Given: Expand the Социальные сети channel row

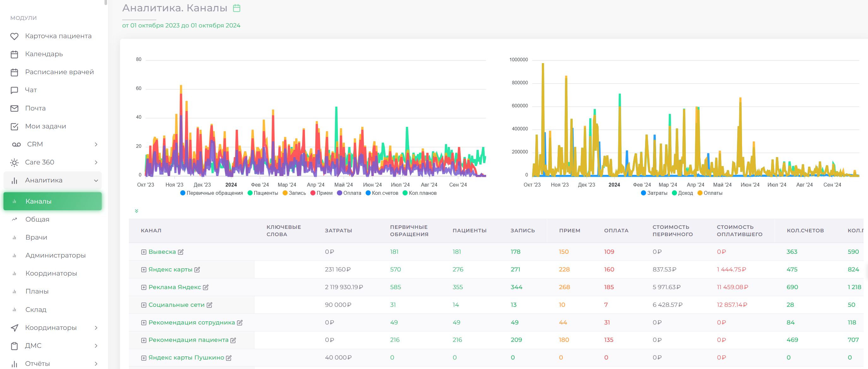Looking at the screenshot, I should [x=144, y=305].
